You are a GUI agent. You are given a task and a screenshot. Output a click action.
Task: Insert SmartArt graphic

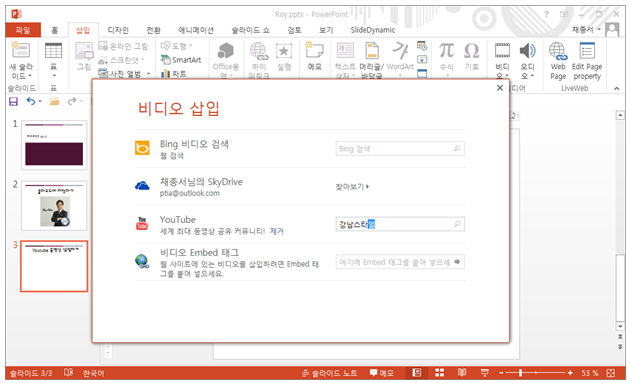pos(181,60)
